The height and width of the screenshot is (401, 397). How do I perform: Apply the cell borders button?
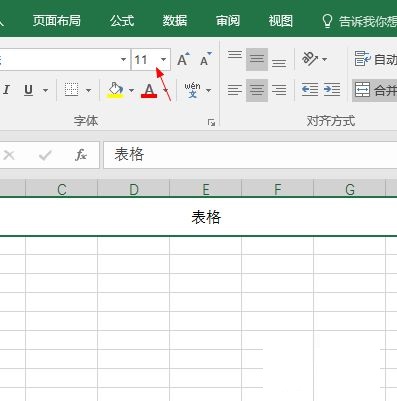coord(71,90)
